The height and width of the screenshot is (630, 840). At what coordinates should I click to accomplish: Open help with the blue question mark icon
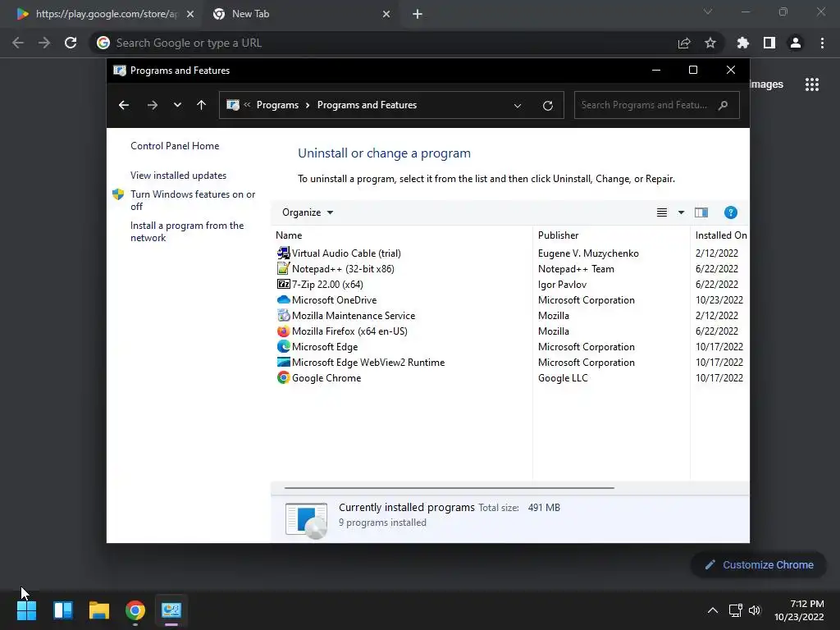(730, 212)
